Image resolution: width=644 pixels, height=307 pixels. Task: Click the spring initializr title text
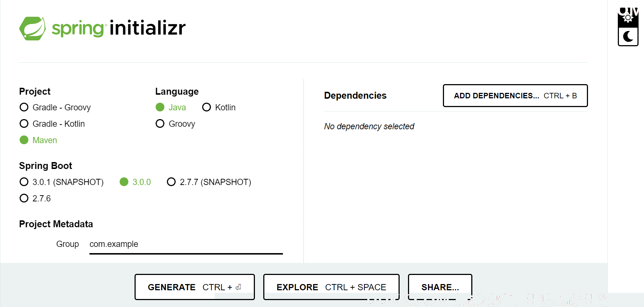click(x=119, y=28)
